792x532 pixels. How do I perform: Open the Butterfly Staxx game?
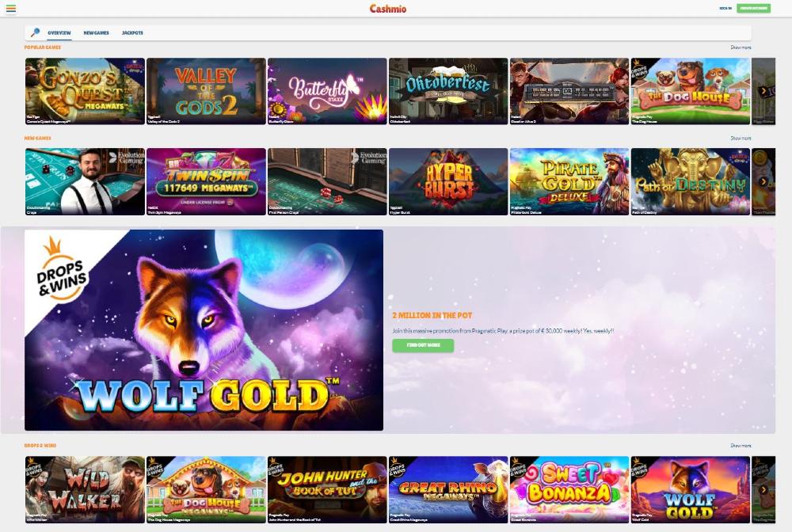[x=327, y=91]
